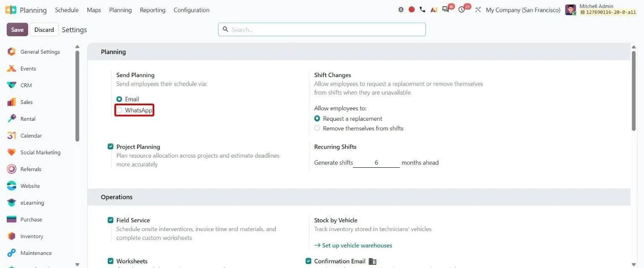Click the Sales bar chart icon

pos(12,102)
